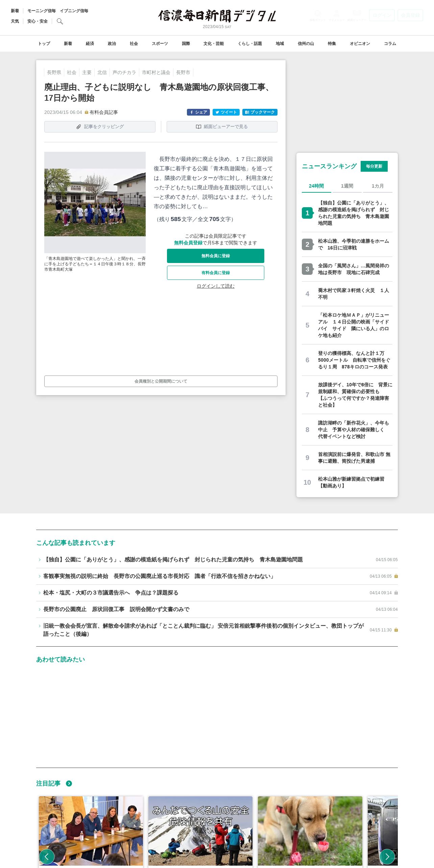Add a Hatena bookmark (ブックマーク)
434x868 pixels.
(x=260, y=112)
